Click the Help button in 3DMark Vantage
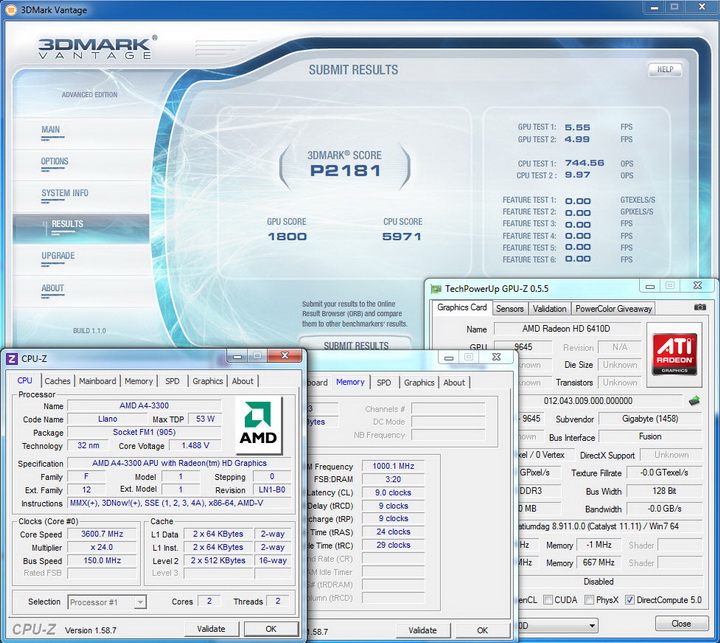The height and width of the screenshot is (643, 720). click(x=664, y=70)
